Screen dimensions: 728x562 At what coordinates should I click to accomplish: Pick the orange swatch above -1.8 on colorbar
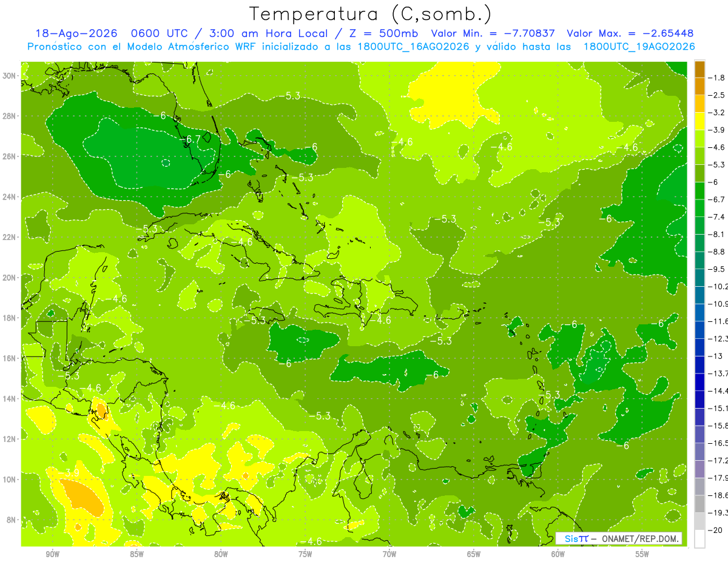click(x=699, y=69)
